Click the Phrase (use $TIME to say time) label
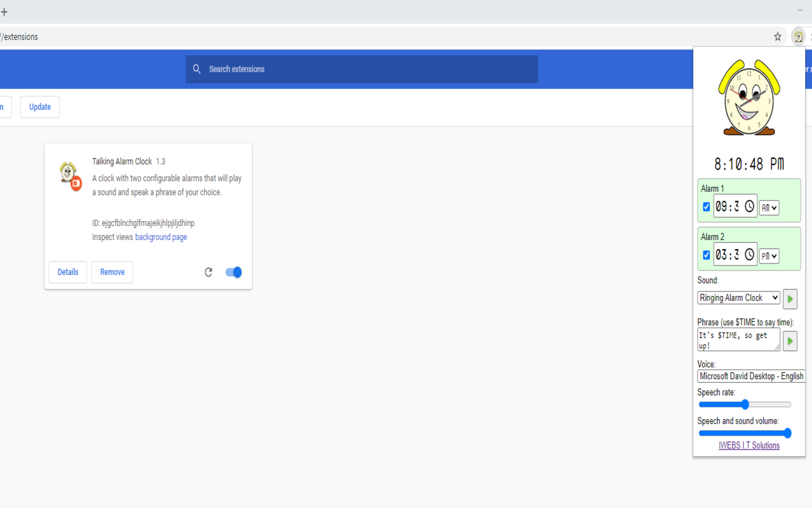This screenshot has width=812, height=508. [x=745, y=323]
